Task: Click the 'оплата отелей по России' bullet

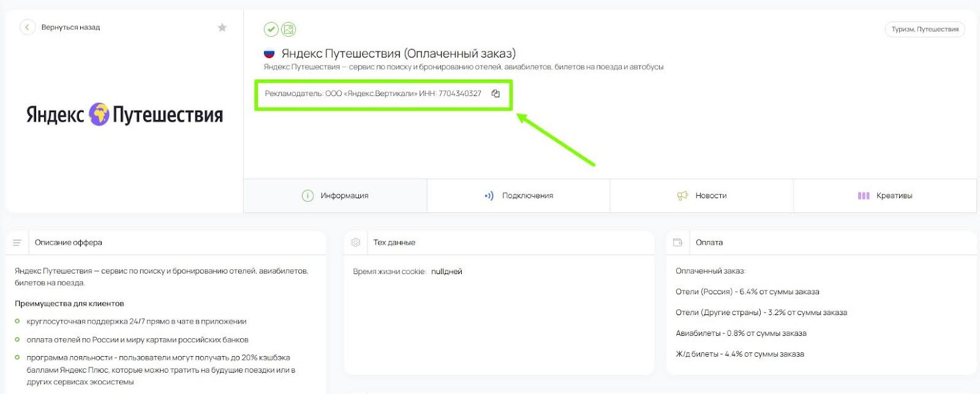Action: point(137,340)
